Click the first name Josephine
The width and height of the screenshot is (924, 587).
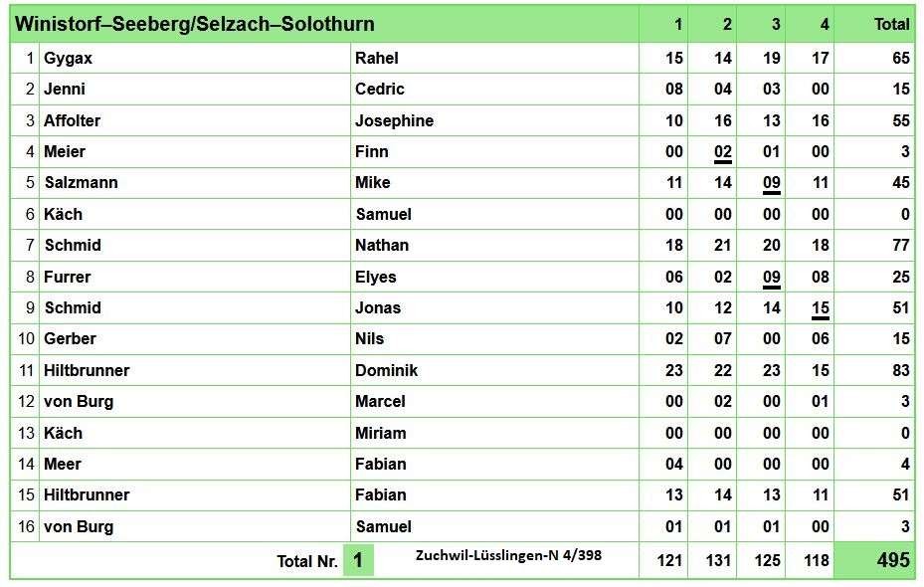pos(394,120)
